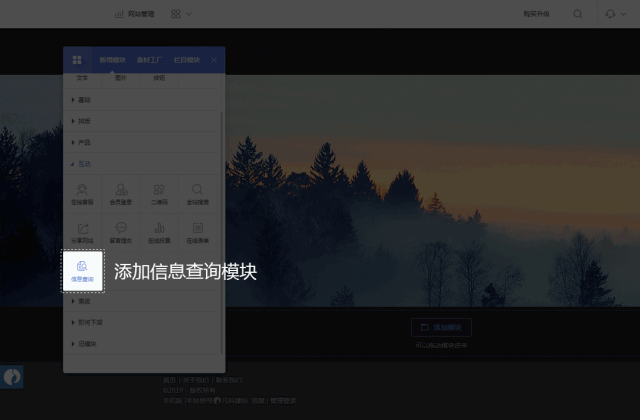The width and height of the screenshot is (640, 420).
Task: Expand the 排版 section
Action: pos(85,121)
